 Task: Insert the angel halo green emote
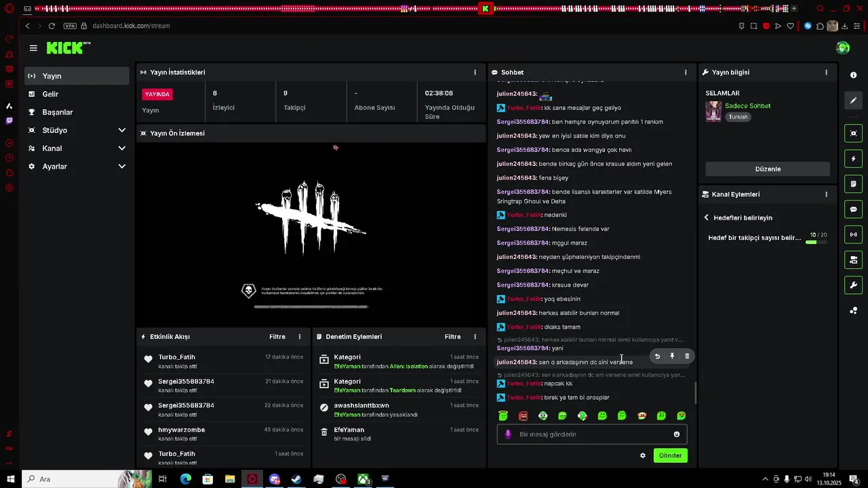[x=503, y=415]
